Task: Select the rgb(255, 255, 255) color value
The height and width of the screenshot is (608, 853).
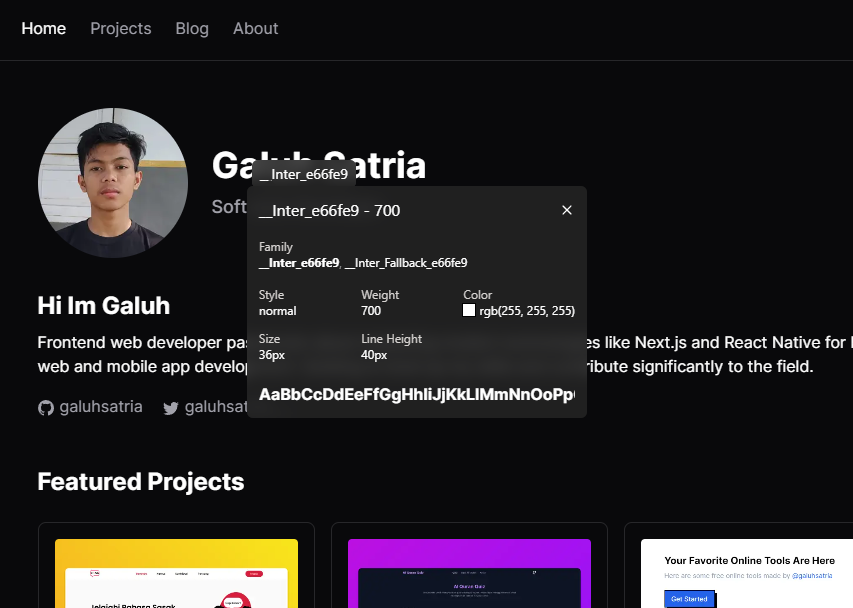Action: (x=527, y=311)
